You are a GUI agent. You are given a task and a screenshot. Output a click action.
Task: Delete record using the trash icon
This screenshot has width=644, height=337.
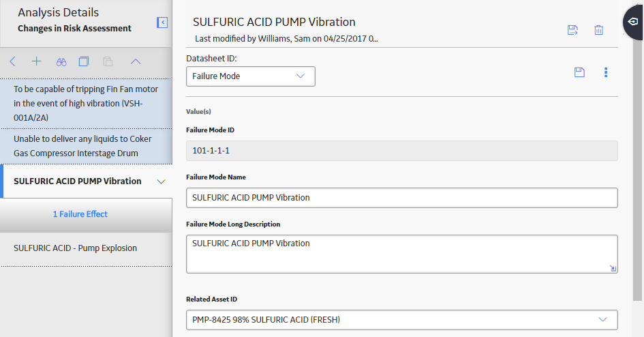599,30
